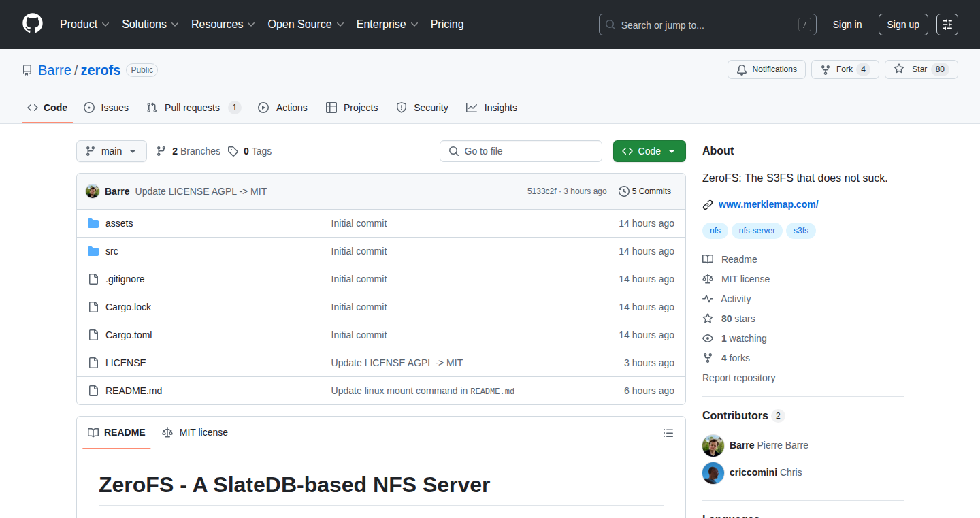
Task: Open the green Code dropdown button
Action: click(649, 151)
